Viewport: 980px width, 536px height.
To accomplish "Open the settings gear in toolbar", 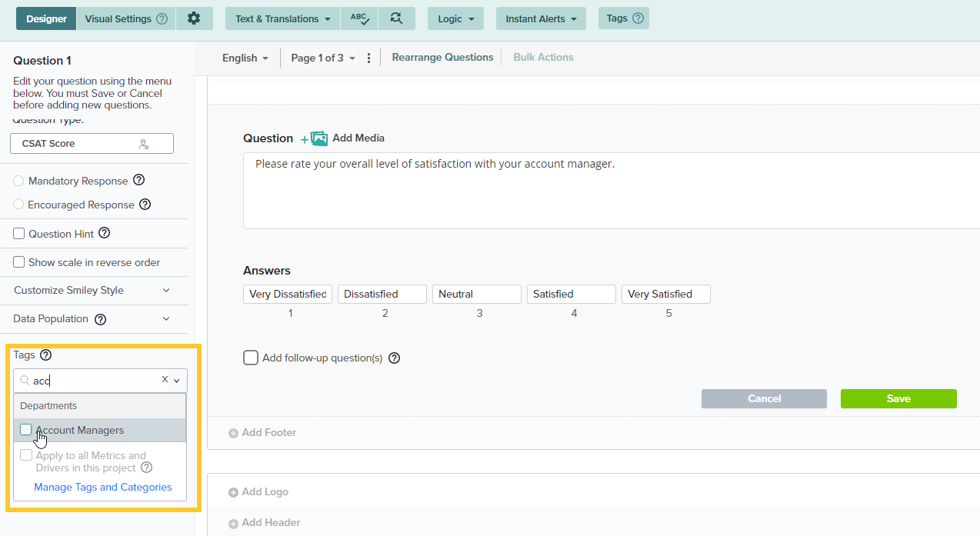I will (194, 18).
